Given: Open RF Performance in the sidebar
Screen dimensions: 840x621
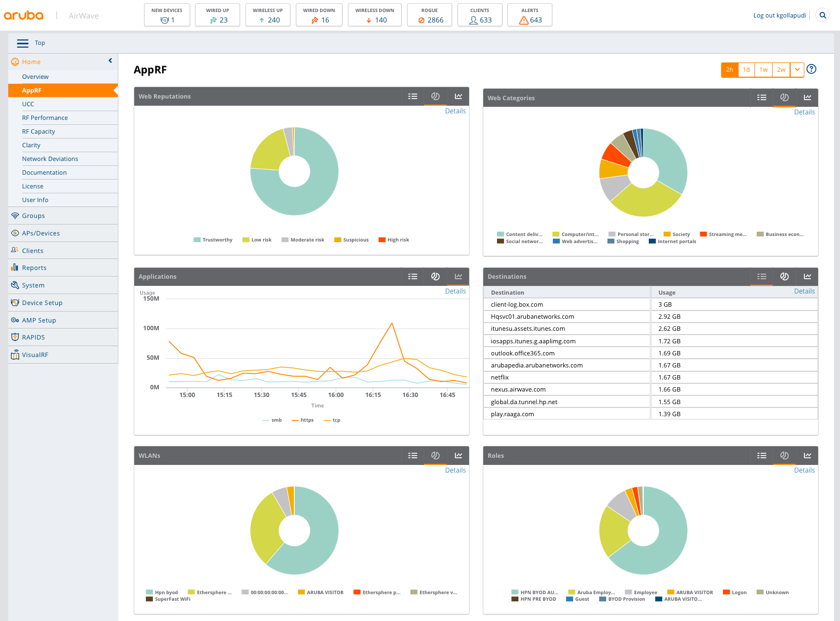Looking at the screenshot, I should 45,118.
